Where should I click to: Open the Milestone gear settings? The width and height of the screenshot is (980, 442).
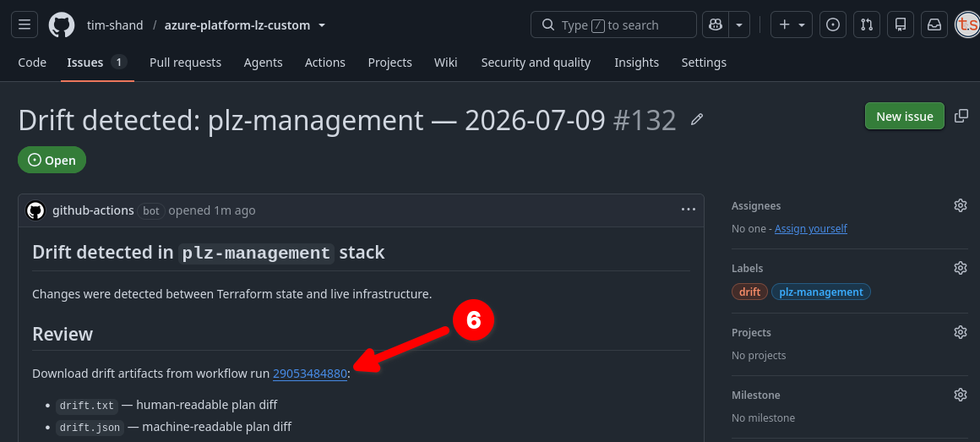[x=961, y=396]
